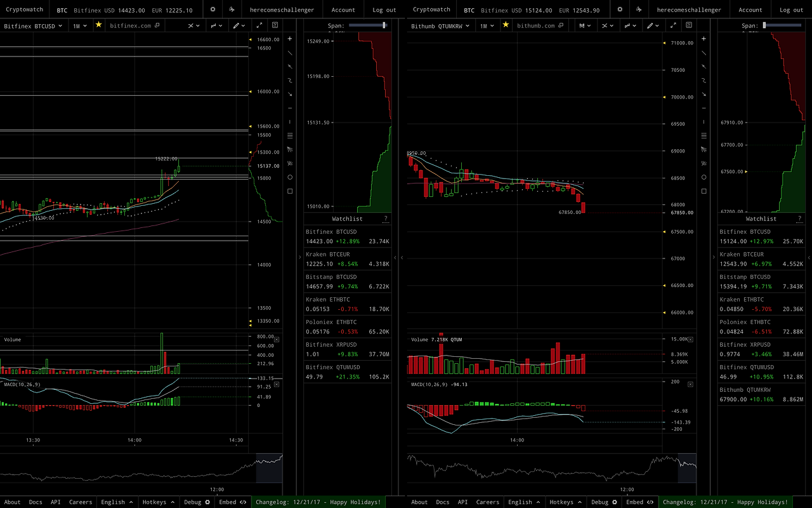Open pencil drawing dropdown in right window
Viewport: 812px width, 508px height.
coord(652,26)
